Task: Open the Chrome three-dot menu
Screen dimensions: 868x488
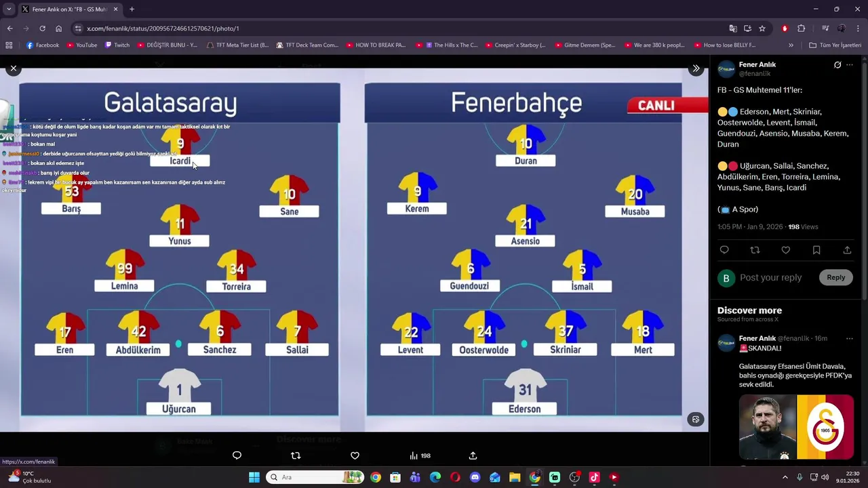Action: (x=858, y=28)
